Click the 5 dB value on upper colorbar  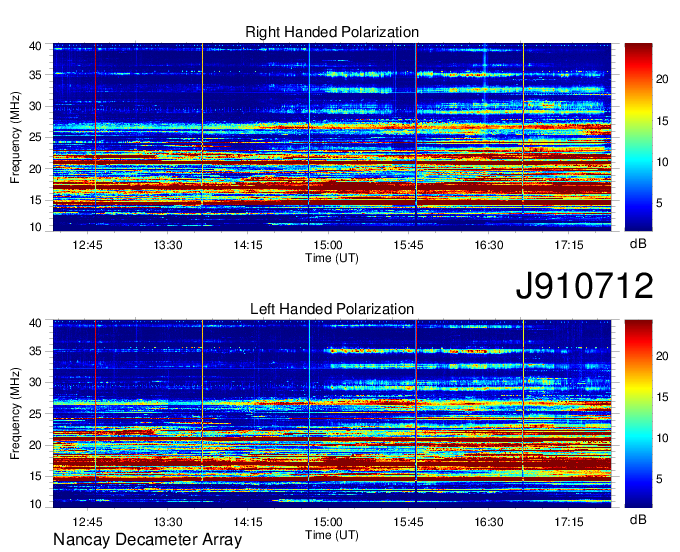click(659, 203)
